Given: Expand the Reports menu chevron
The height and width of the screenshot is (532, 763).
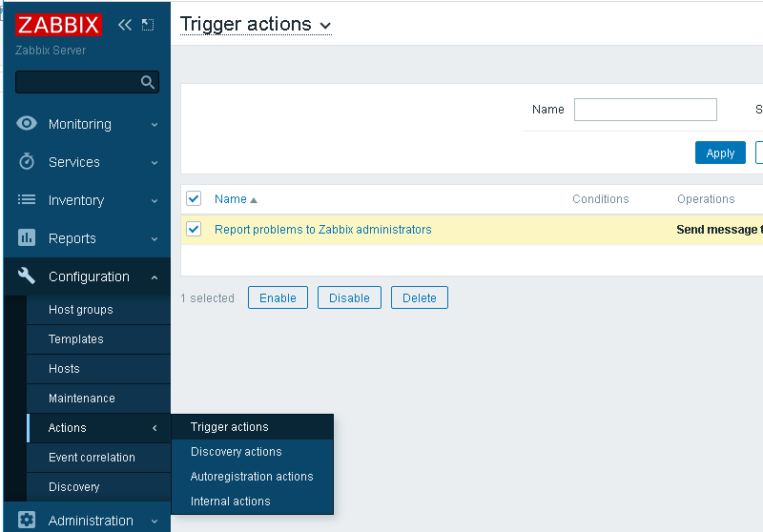Looking at the screenshot, I should pos(155,238).
